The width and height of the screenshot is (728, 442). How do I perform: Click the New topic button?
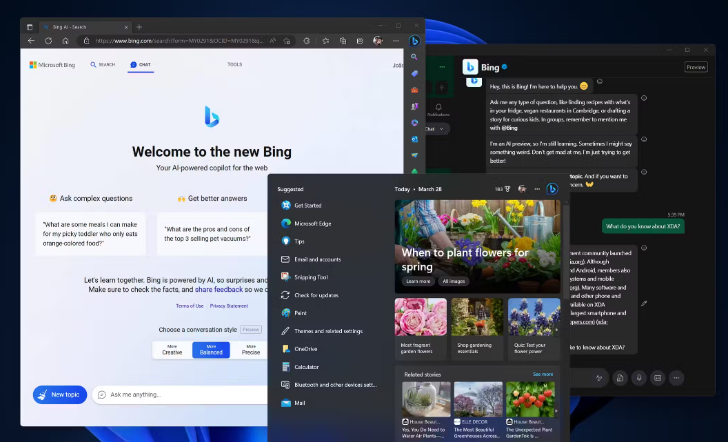tap(60, 395)
